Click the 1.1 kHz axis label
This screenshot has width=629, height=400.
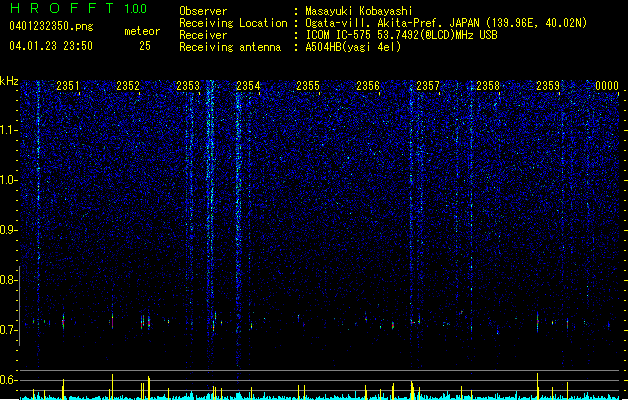[x=8, y=130]
